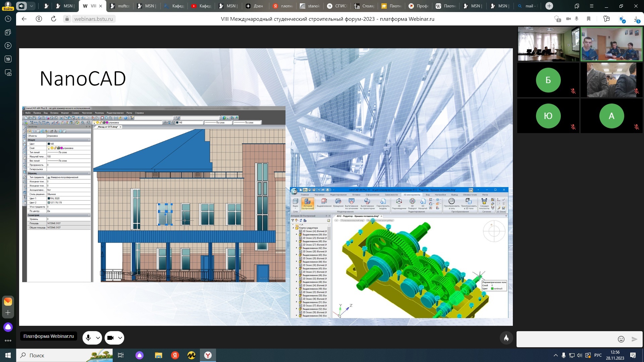Switch to the Столяр tab
The image size is (644, 362).
click(364, 6)
